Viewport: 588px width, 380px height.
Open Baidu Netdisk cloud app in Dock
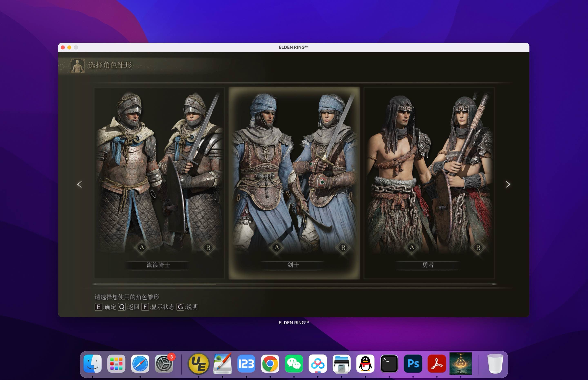318,364
